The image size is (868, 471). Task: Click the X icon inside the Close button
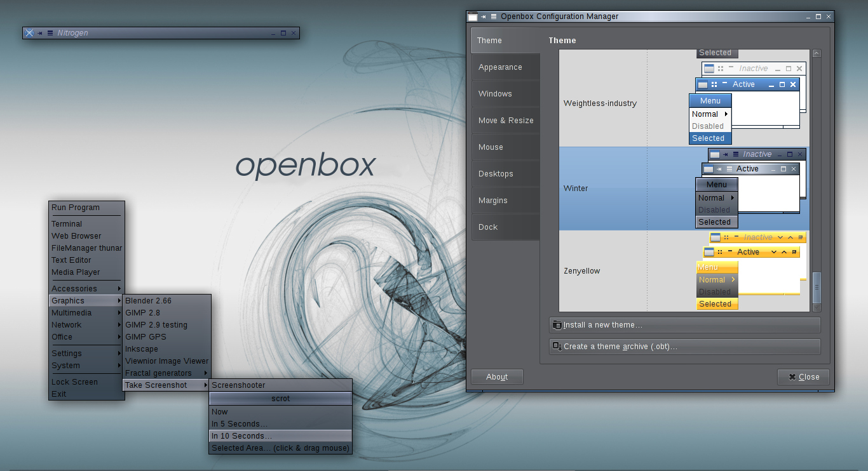(x=793, y=376)
